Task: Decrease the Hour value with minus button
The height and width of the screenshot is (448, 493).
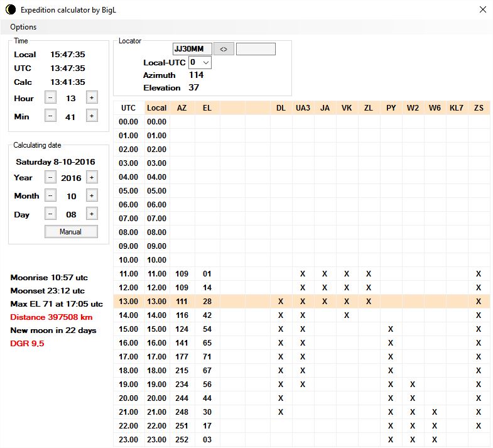Action: [51, 98]
